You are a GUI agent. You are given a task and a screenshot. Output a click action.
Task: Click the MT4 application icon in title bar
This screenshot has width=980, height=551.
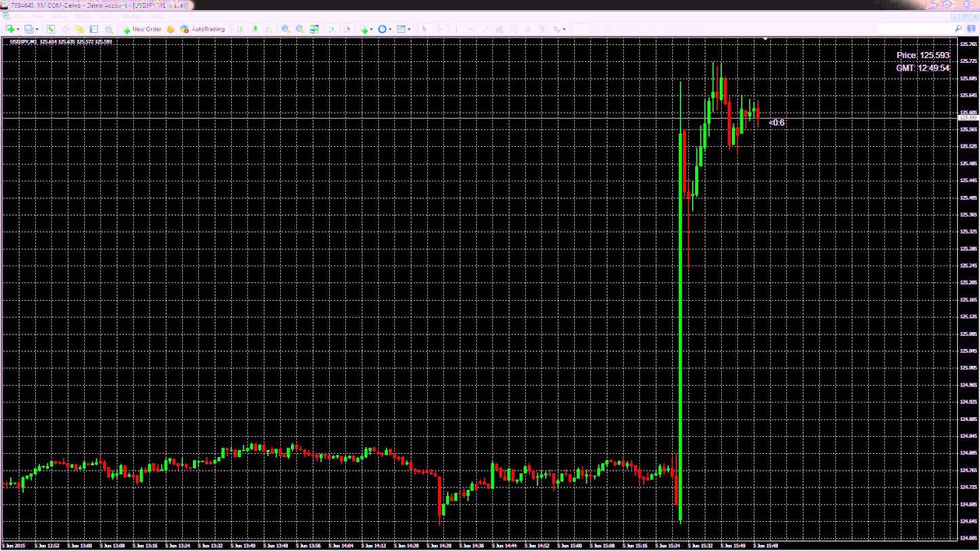5,5
